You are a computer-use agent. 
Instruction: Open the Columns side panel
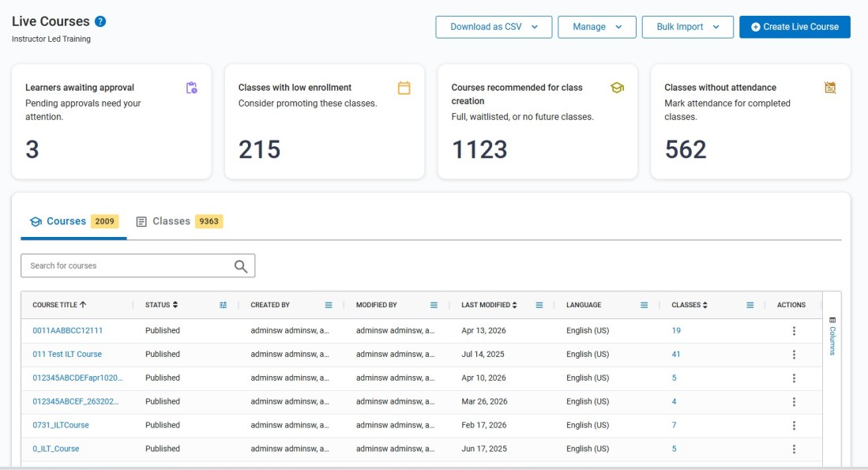tap(832, 336)
